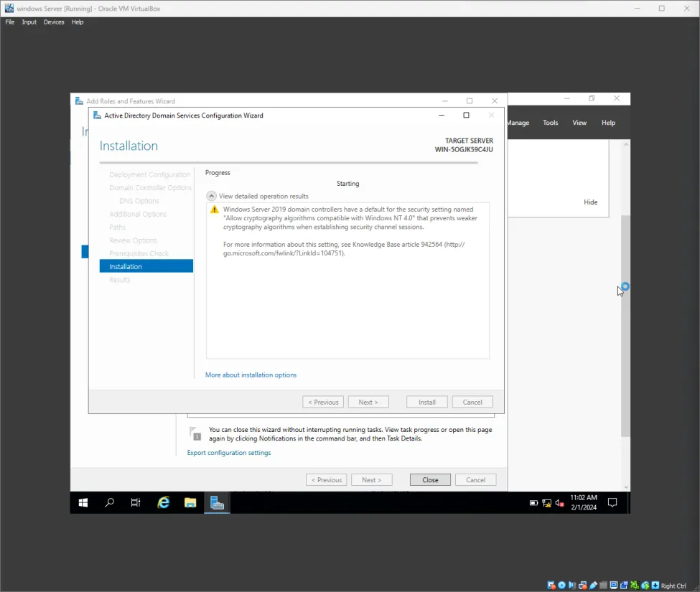The width and height of the screenshot is (700, 592).
Task: Click target server name WIN-5OGJK59C4JU
Action: click(464, 149)
